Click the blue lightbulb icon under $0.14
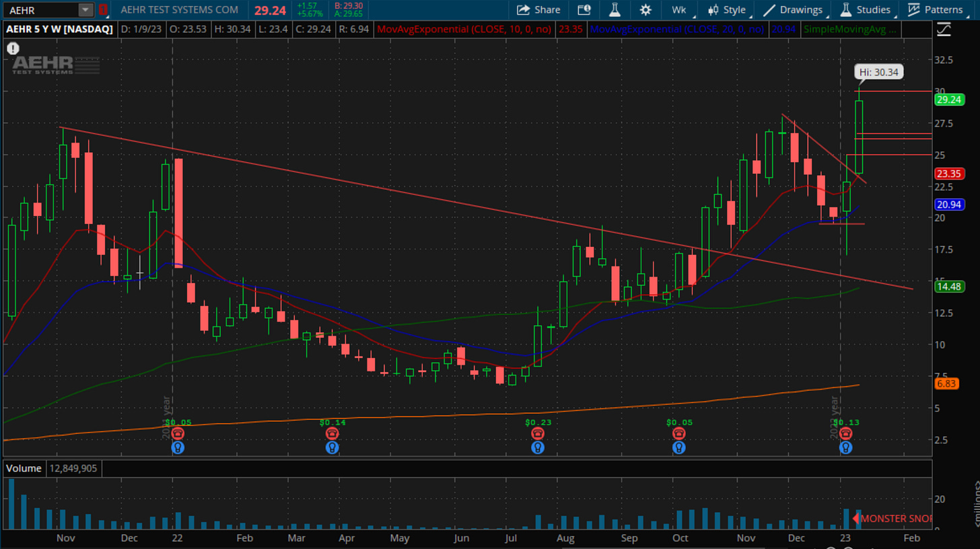Image resolution: width=980 pixels, height=549 pixels. (332, 447)
